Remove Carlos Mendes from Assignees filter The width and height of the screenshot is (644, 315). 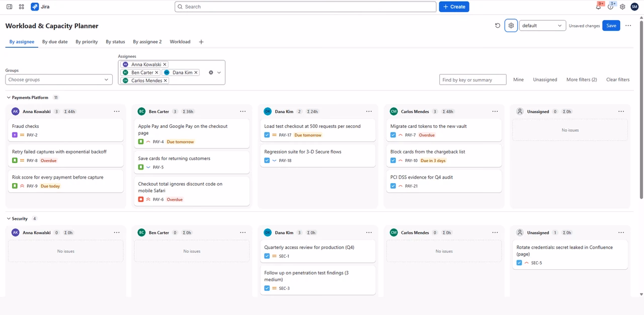coord(166,81)
